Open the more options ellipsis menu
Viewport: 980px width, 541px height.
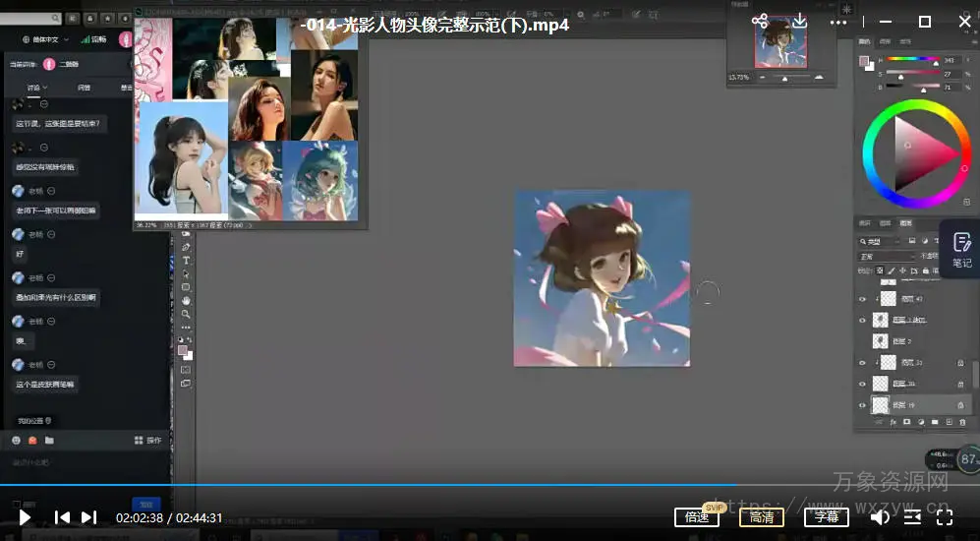[838, 22]
